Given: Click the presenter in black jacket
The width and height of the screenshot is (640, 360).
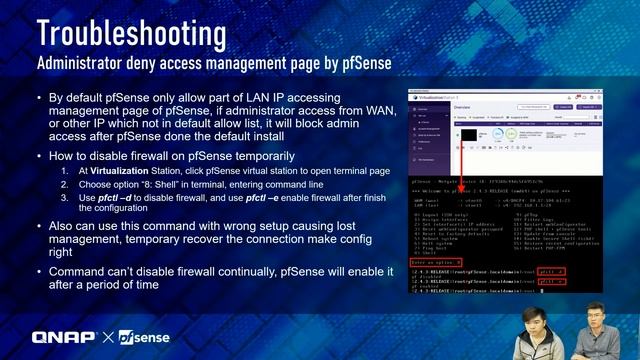Looking at the screenshot, I should click(537, 333).
